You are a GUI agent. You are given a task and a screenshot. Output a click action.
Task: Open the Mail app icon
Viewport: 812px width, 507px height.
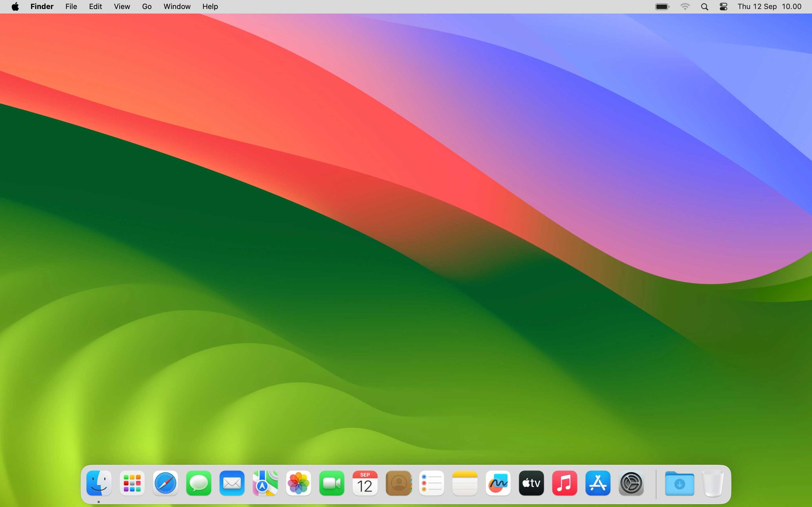click(x=232, y=483)
